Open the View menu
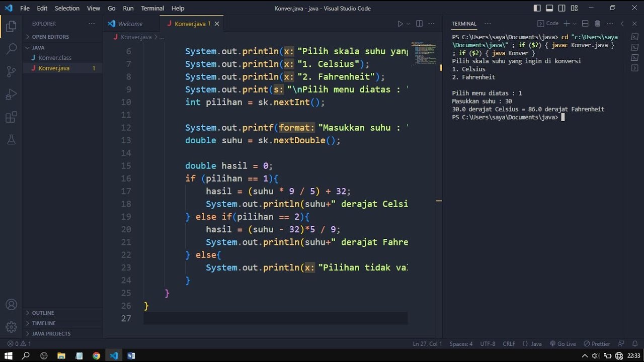Screen dimensions: 644x362 click(94, 8)
